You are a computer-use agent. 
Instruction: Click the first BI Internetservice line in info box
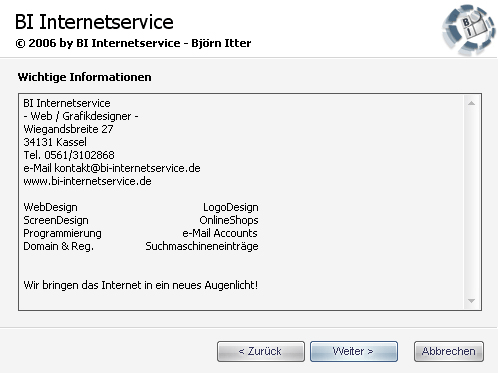(67, 103)
